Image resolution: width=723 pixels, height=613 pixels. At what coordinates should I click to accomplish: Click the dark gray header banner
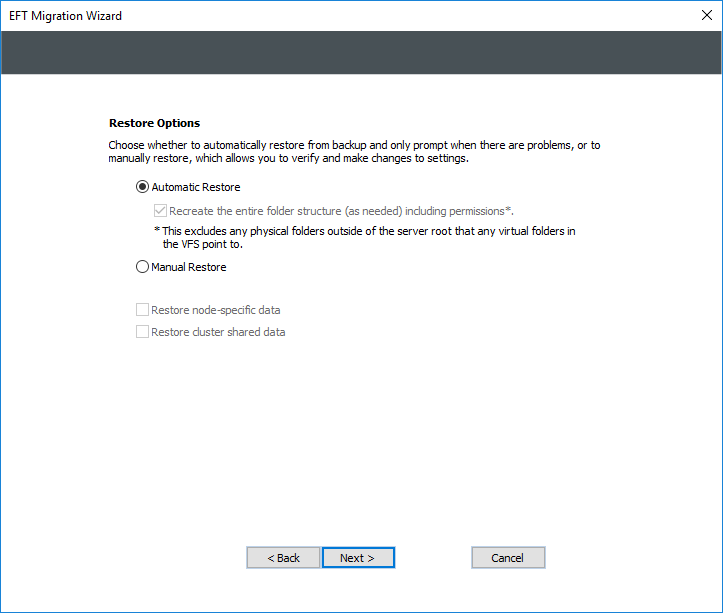point(361,52)
